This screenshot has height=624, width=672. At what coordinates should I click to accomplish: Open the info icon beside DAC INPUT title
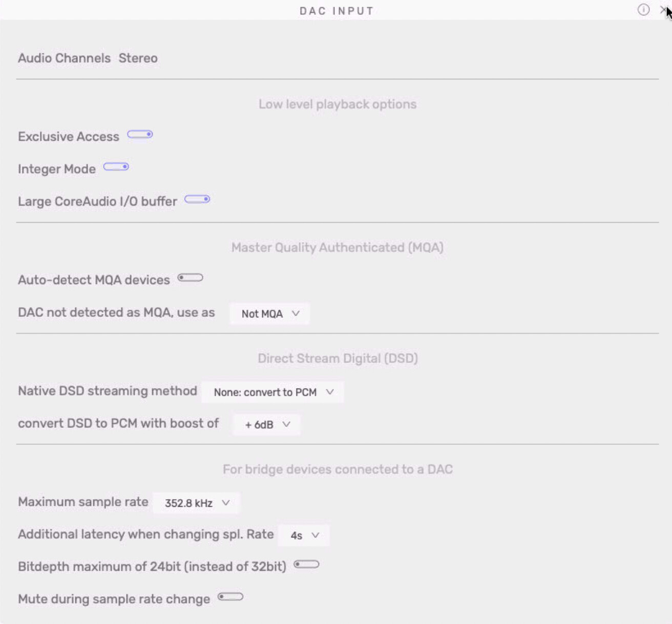(643, 10)
